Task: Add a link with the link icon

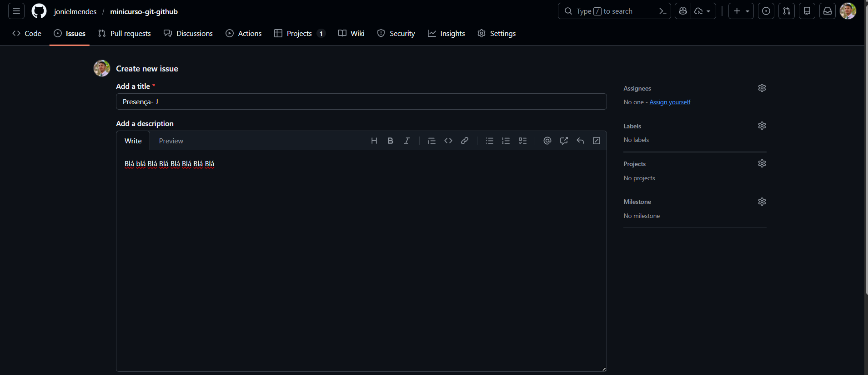Action: [464, 141]
